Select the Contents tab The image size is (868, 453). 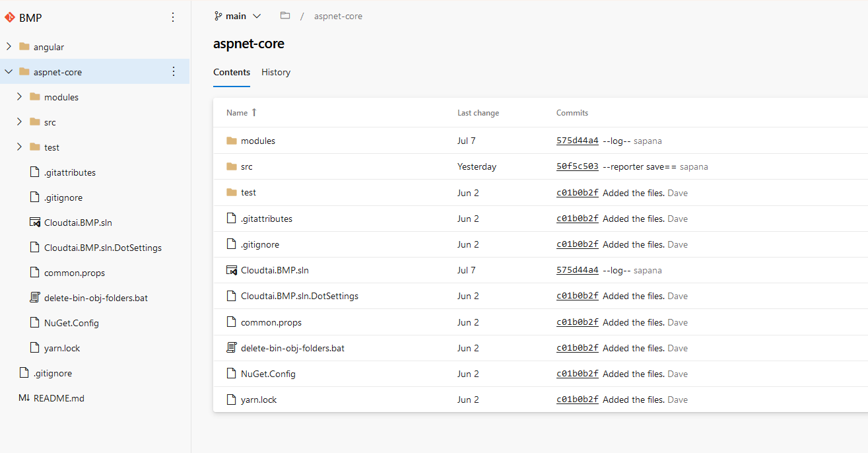[232, 73]
